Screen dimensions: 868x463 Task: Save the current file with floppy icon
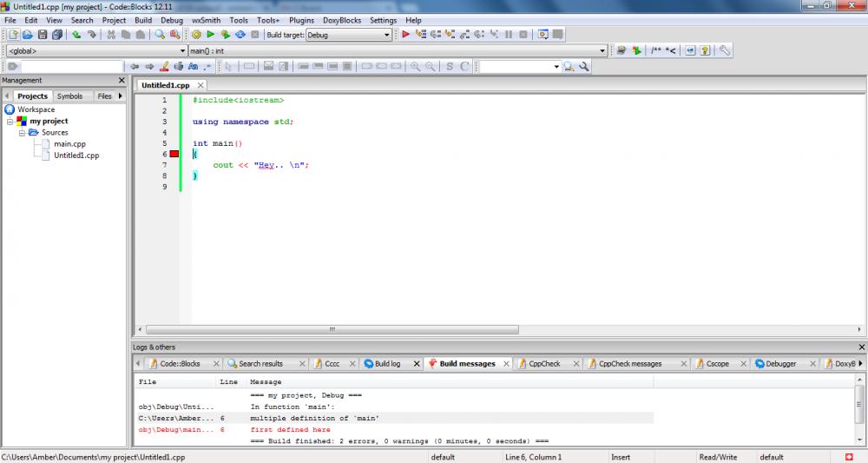pos(42,35)
